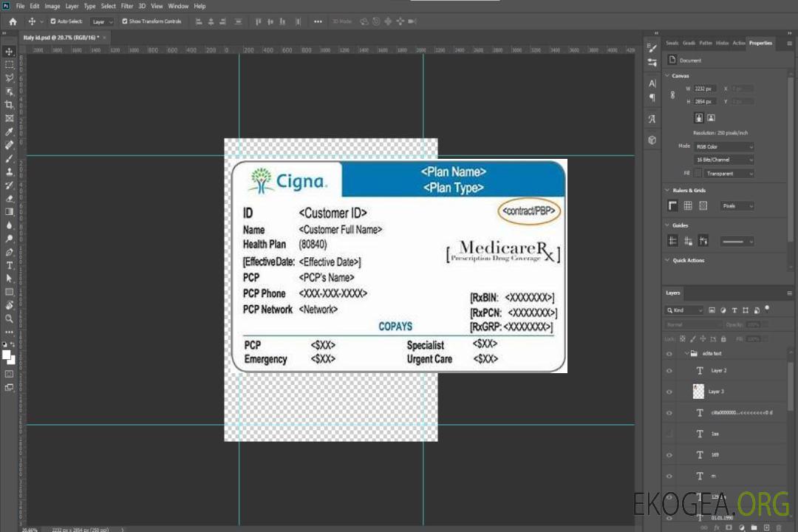
Task: Open the guides line style dropdown
Action: [x=737, y=242]
